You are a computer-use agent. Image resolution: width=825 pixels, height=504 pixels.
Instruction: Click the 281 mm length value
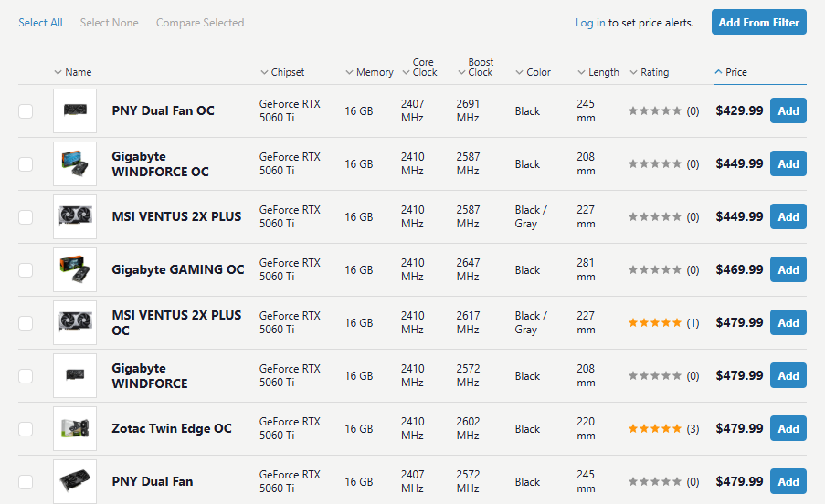586,269
